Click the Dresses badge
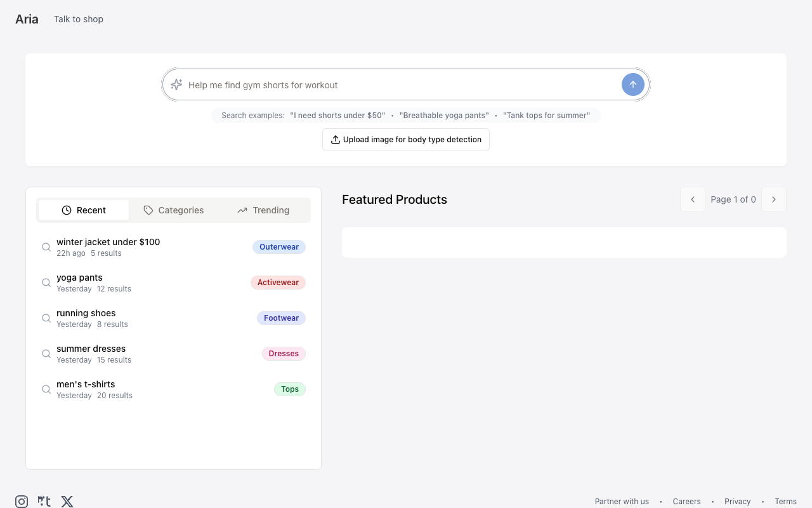The height and width of the screenshot is (508, 812). (x=284, y=354)
